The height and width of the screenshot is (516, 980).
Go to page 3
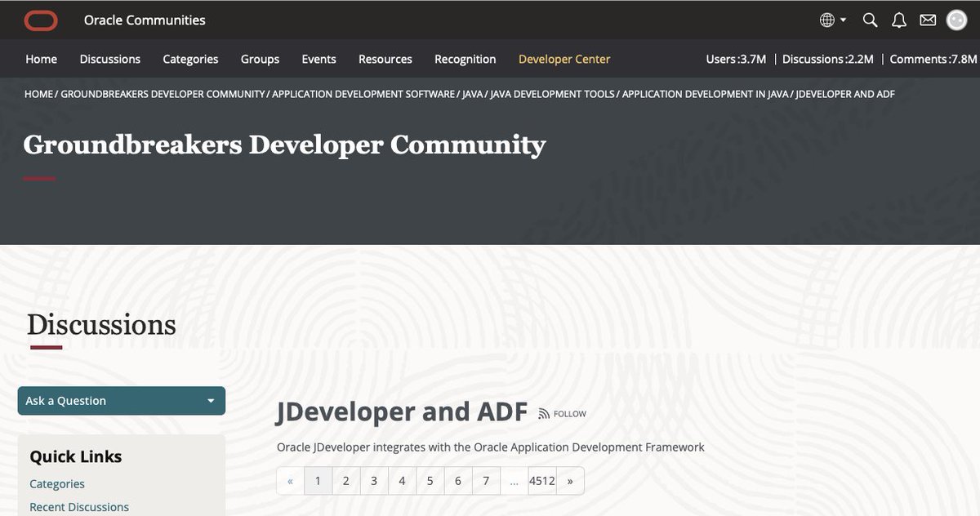(374, 481)
